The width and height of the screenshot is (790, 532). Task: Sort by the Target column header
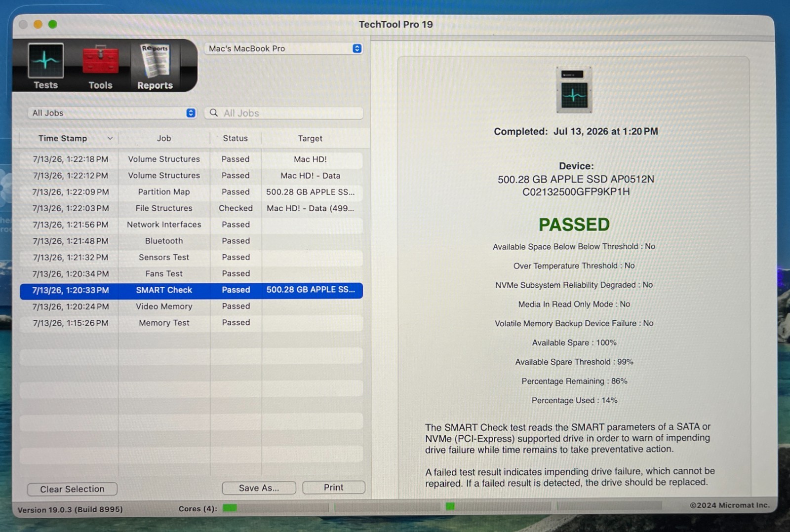click(x=310, y=139)
